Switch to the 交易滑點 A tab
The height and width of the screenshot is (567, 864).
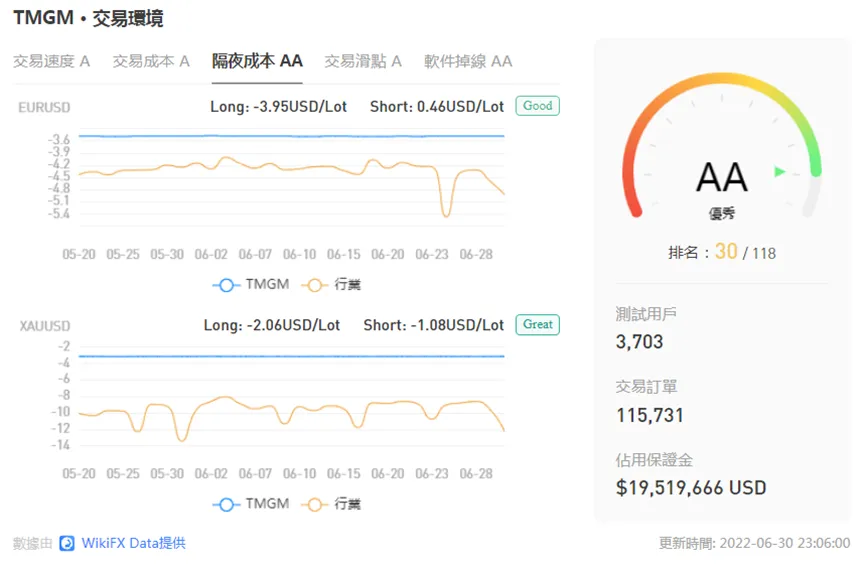point(363,61)
